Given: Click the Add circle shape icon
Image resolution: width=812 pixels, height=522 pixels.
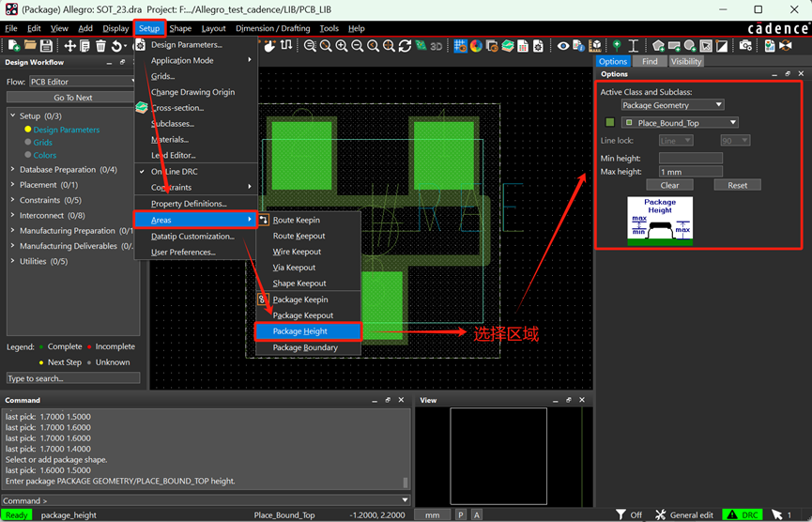Looking at the screenshot, I should click(x=690, y=46).
